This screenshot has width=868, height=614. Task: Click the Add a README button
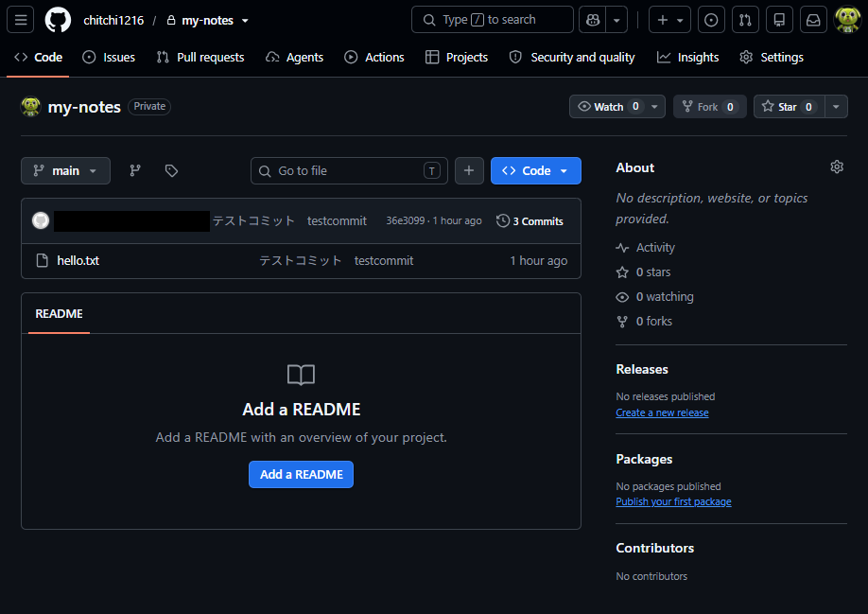[x=301, y=475]
